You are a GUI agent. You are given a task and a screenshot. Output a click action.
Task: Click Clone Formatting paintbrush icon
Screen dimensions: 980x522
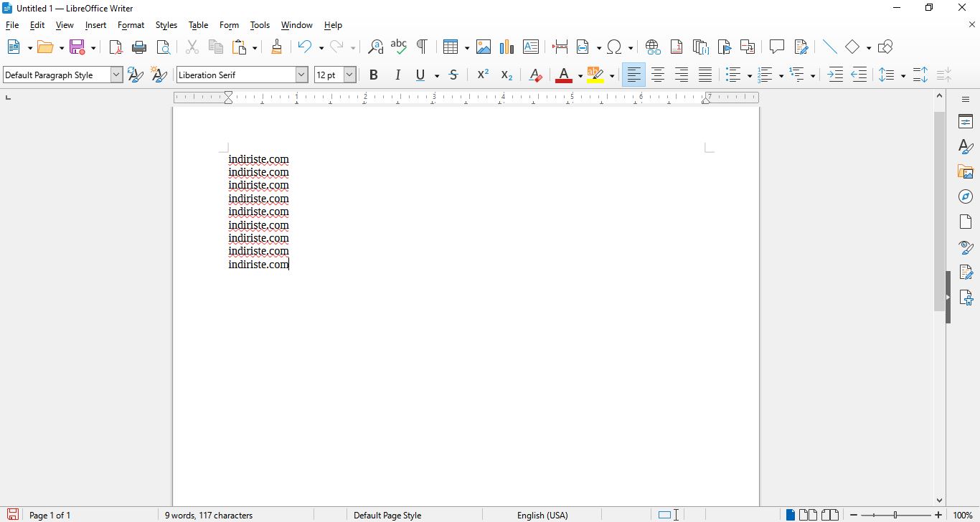tap(277, 47)
